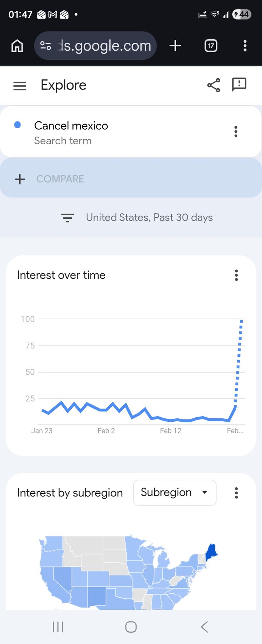Go to browser home page
This screenshot has width=262, height=644.
17,46
